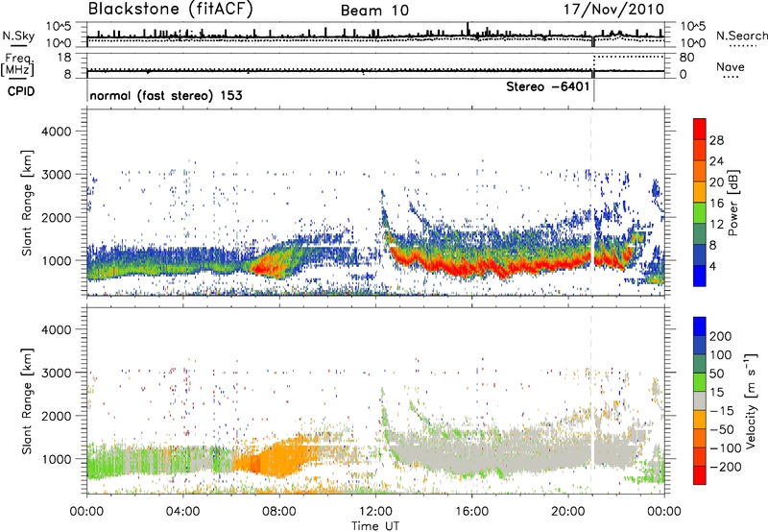Click the 2000 tick label on velocity panel
Screen dimensions: 768x532
[56, 416]
